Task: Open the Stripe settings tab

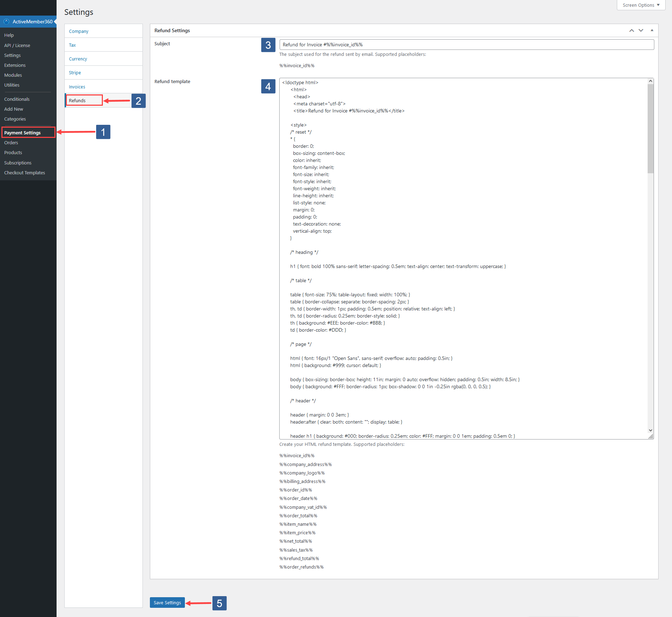Action: 75,72
